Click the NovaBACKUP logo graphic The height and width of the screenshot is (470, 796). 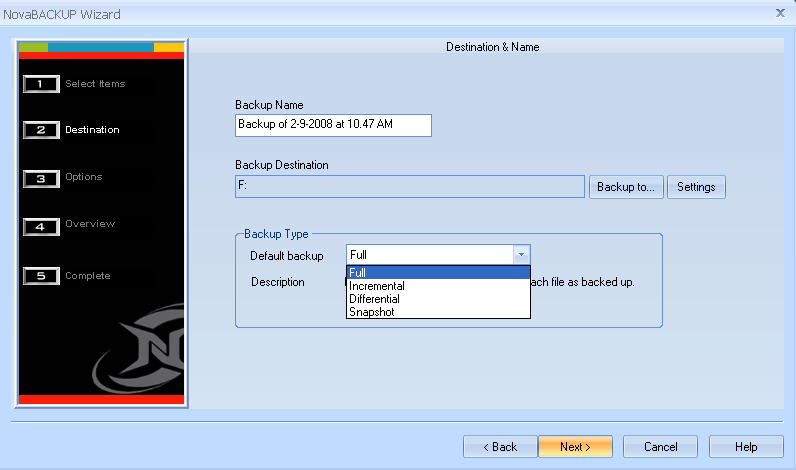pyautogui.click(x=138, y=348)
